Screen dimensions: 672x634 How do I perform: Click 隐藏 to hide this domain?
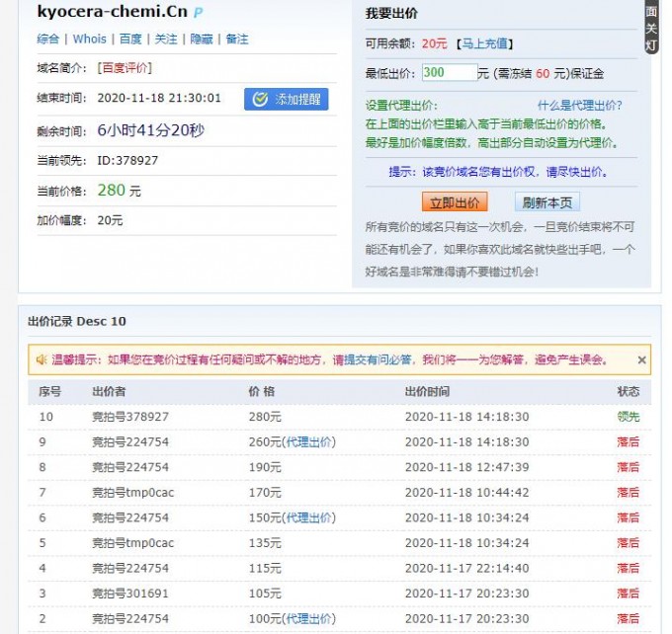pyautogui.click(x=202, y=40)
